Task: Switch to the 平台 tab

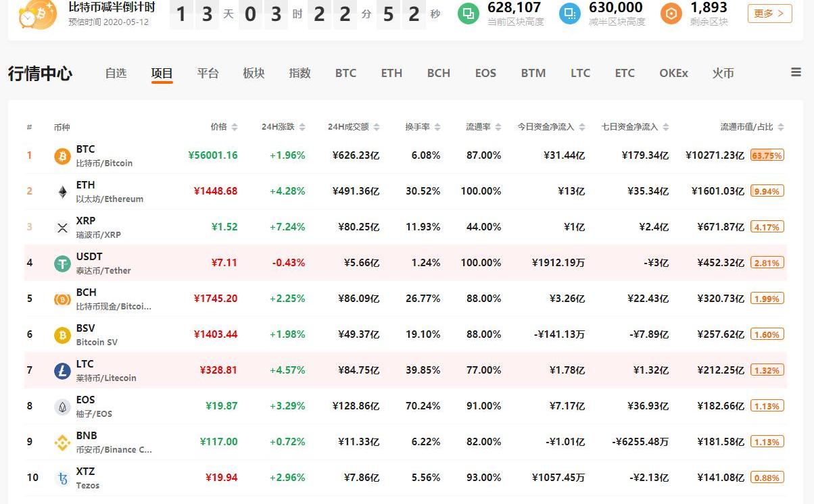Action: point(208,73)
